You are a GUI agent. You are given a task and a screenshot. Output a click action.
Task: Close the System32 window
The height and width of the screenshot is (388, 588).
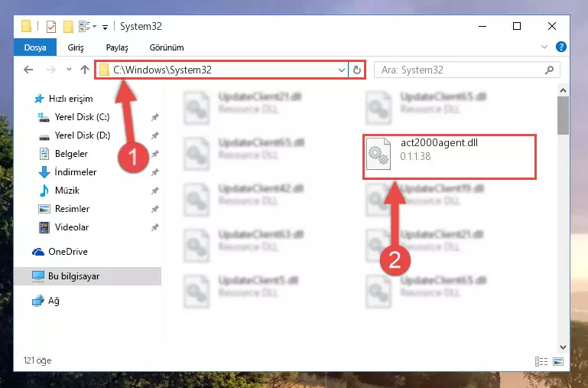pos(551,26)
